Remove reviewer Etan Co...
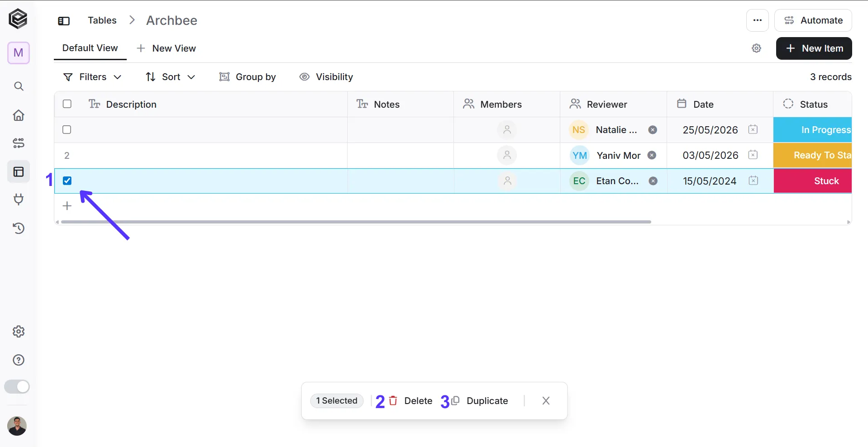Image resolution: width=868 pixels, height=447 pixels. coord(653,181)
